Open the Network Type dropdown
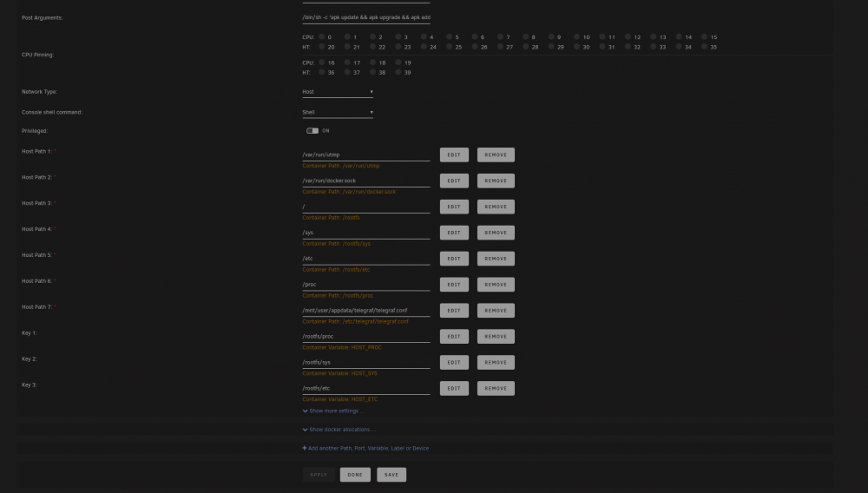This screenshot has width=868, height=493. pos(338,92)
